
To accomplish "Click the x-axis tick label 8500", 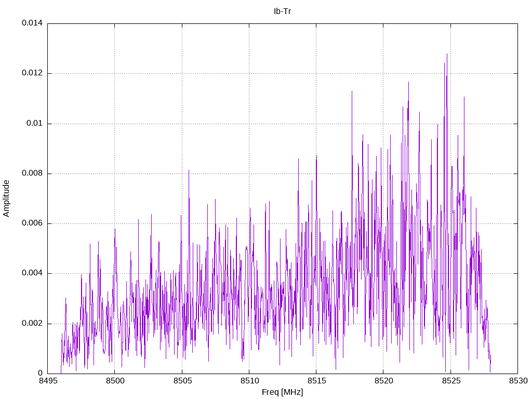I will (x=115, y=381).
